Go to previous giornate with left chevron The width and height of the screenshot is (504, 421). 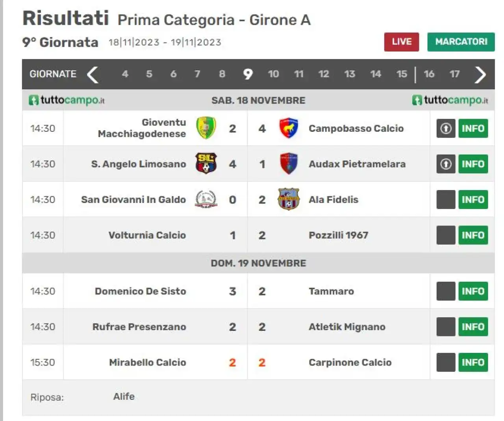pyautogui.click(x=93, y=74)
